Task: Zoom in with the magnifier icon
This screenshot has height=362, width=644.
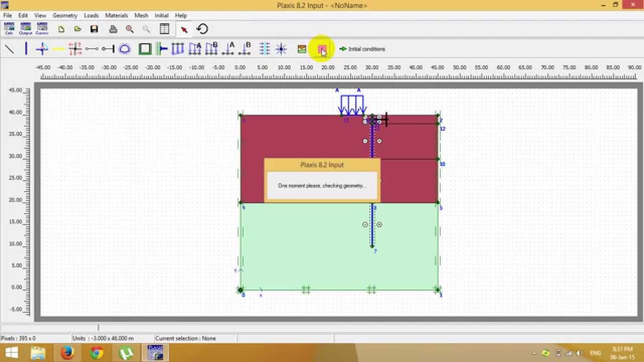Action: coord(130,29)
